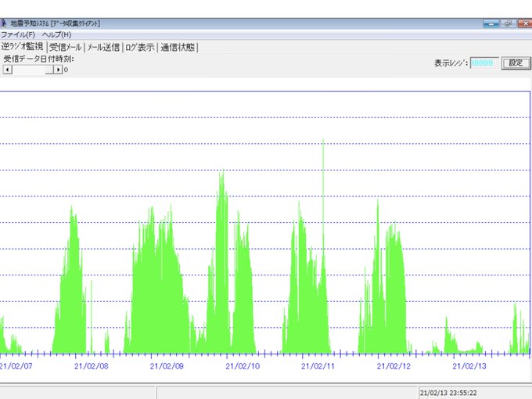
Task: Click the date-time scrollbar track
Action: tap(33, 70)
